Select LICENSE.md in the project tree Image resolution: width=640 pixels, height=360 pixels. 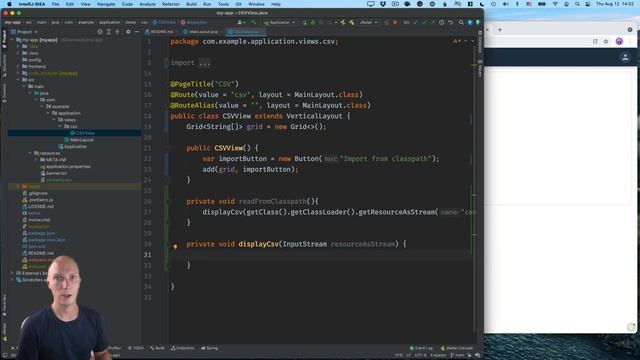pos(41,207)
